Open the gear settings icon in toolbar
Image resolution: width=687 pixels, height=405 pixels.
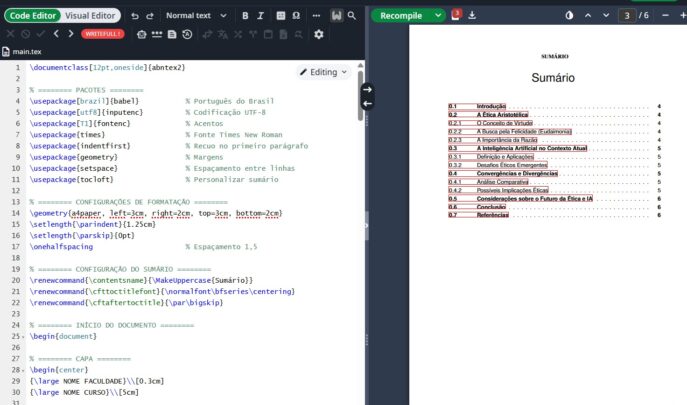319,34
